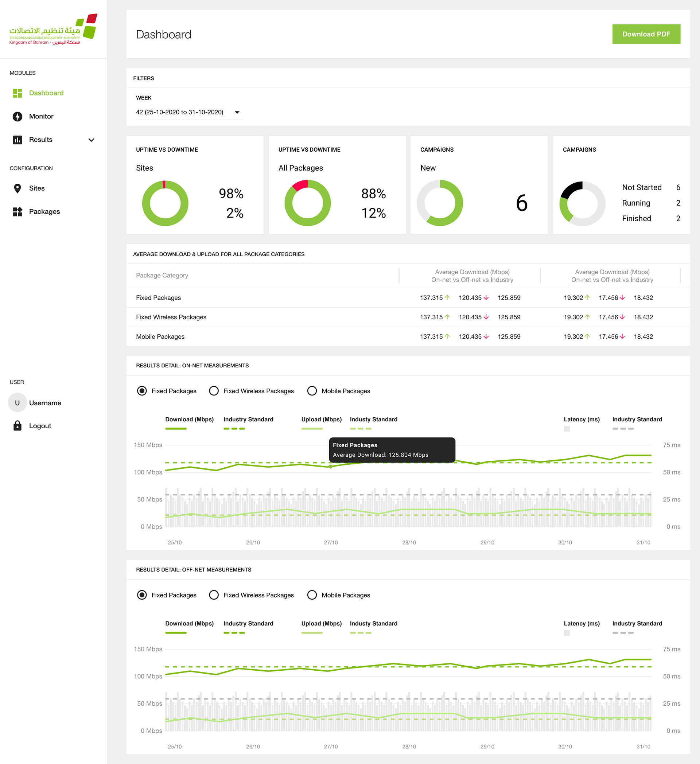Screen dimensions: 700x764
Task: Click the on-net Download (Mbps) legend line
Action: pos(176,429)
